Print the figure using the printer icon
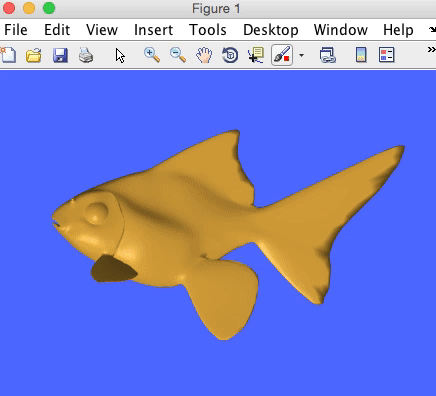The width and height of the screenshot is (436, 396). click(86, 55)
